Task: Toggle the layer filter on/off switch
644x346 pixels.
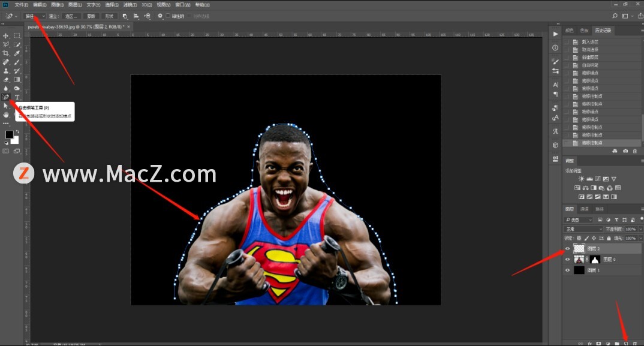Action: tap(642, 219)
